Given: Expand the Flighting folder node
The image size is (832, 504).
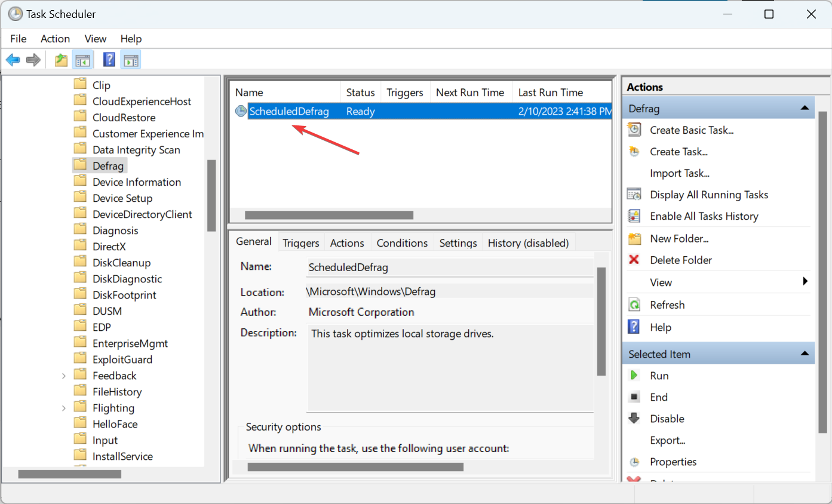Looking at the screenshot, I should pos(64,408).
